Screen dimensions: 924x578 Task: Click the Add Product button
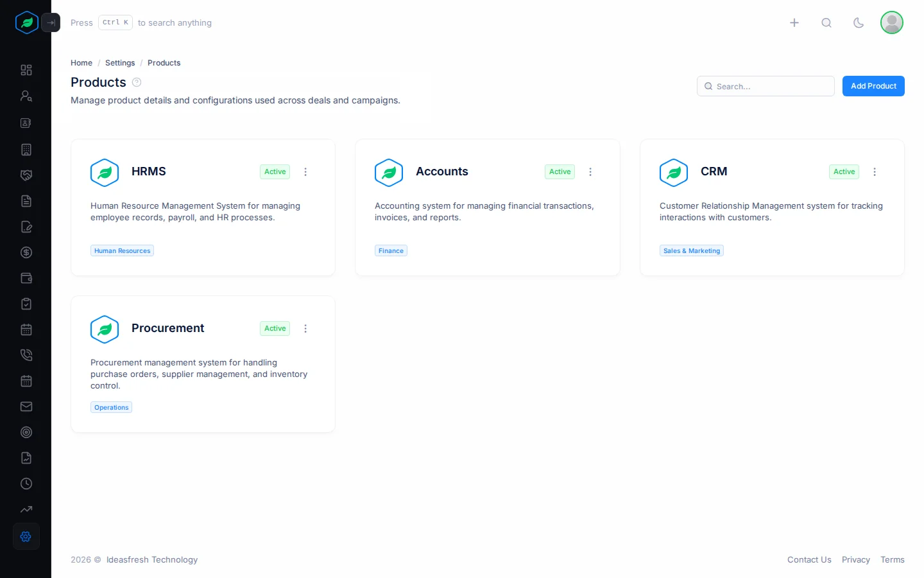873,86
